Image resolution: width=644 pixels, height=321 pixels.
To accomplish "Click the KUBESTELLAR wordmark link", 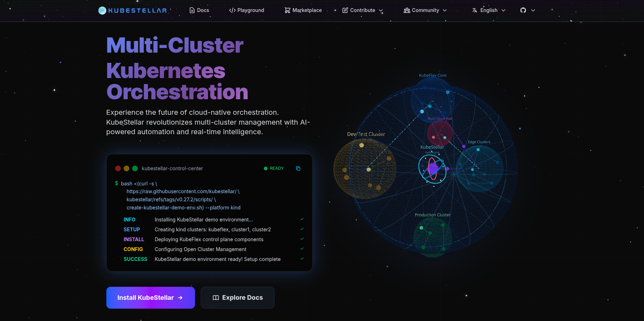I will click(137, 11).
